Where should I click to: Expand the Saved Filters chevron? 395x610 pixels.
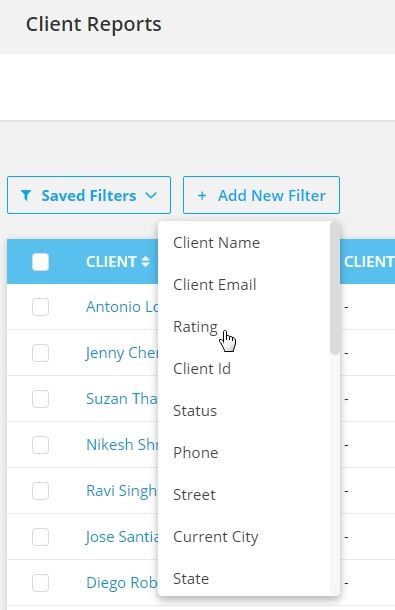tap(151, 195)
